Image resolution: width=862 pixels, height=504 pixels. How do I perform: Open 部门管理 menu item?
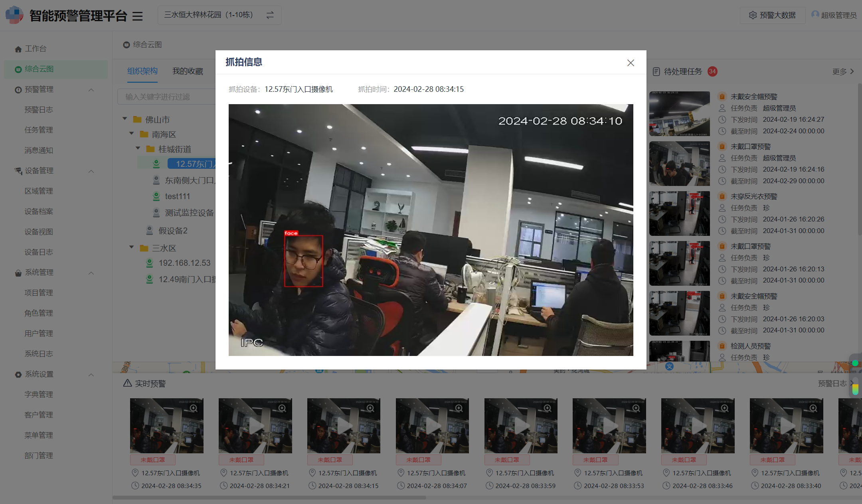[39, 456]
